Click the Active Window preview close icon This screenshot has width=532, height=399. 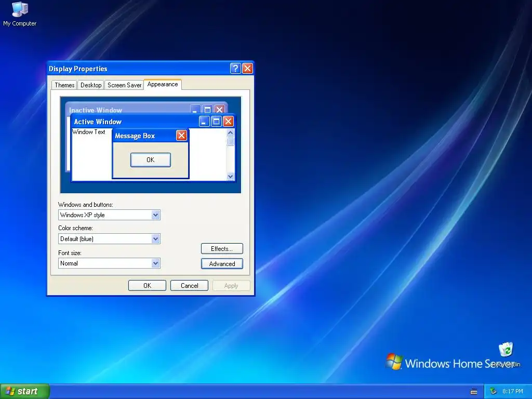[x=229, y=121]
